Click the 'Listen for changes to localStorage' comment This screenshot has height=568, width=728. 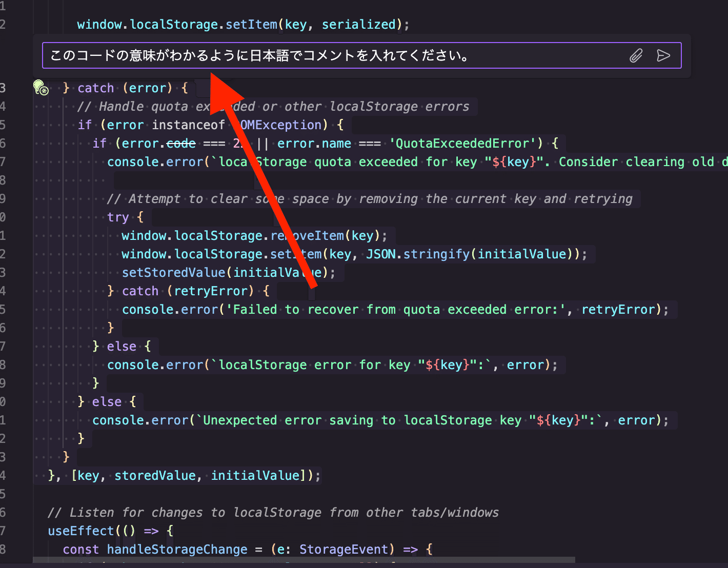tap(273, 513)
